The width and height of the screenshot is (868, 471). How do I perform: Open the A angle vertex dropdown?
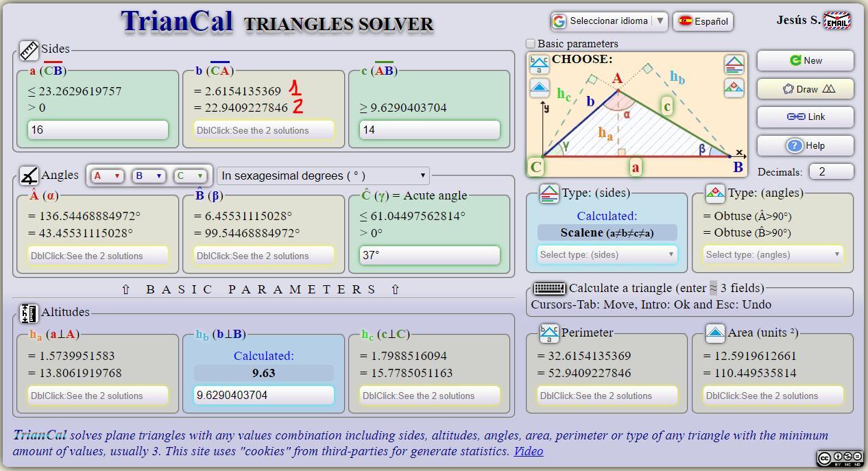click(108, 176)
